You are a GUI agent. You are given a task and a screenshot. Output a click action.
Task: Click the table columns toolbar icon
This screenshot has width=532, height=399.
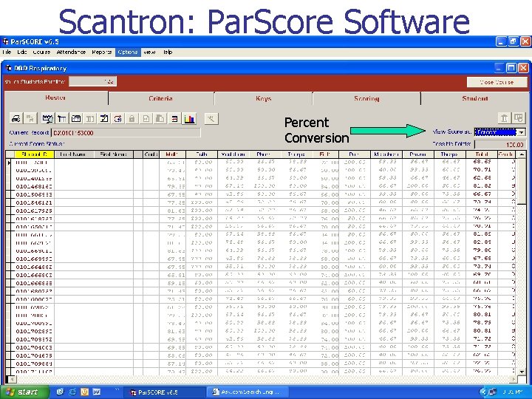(x=62, y=118)
